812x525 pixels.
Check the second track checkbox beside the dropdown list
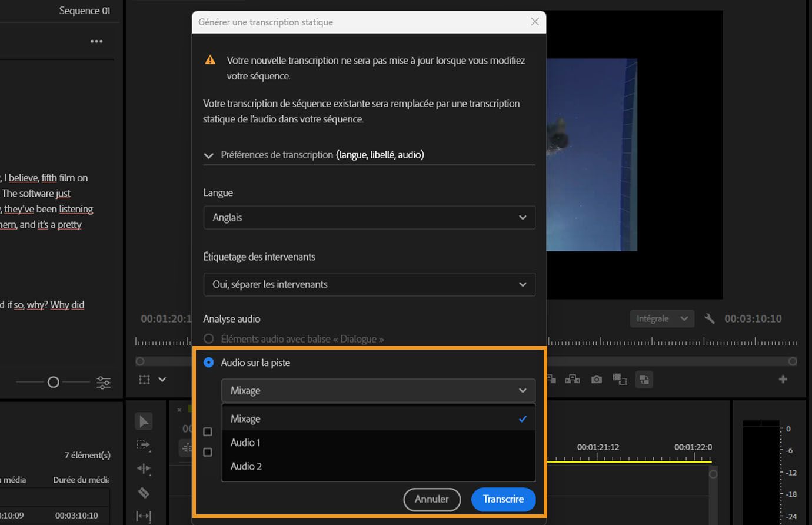pos(207,452)
